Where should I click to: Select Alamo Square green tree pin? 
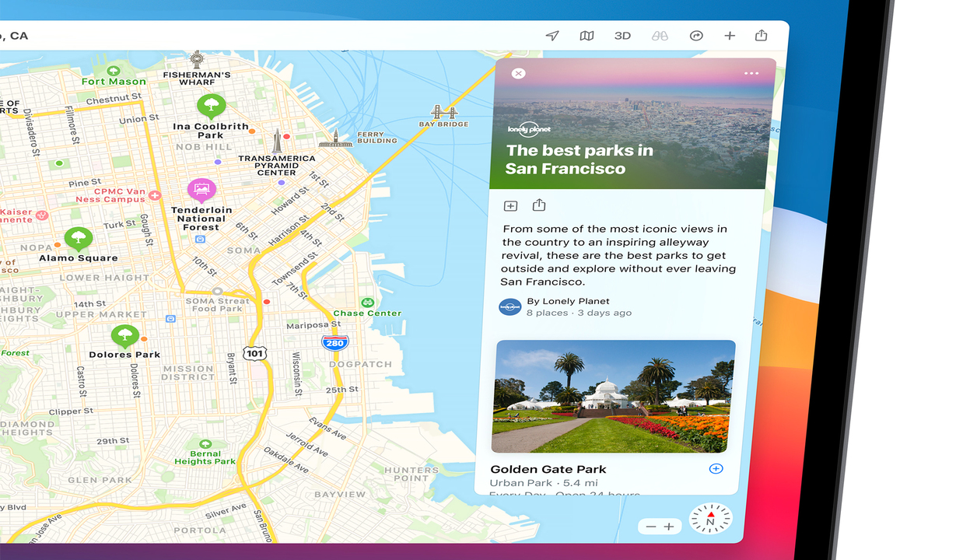pyautogui.click(x=78, y=238)
